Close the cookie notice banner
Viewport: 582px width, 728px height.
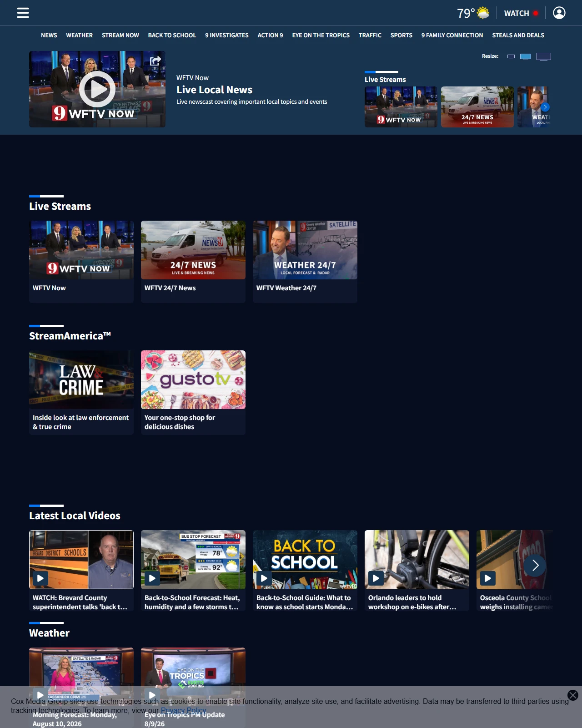(573, 695)
